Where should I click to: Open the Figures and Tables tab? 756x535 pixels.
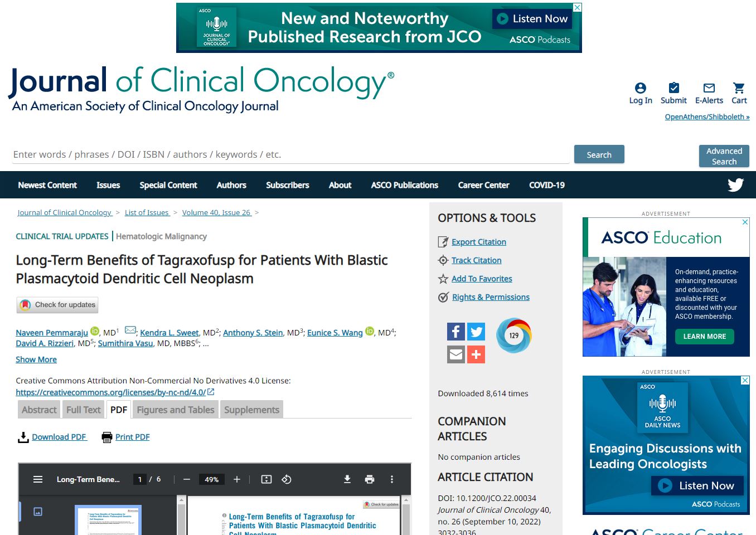(175, 409)
